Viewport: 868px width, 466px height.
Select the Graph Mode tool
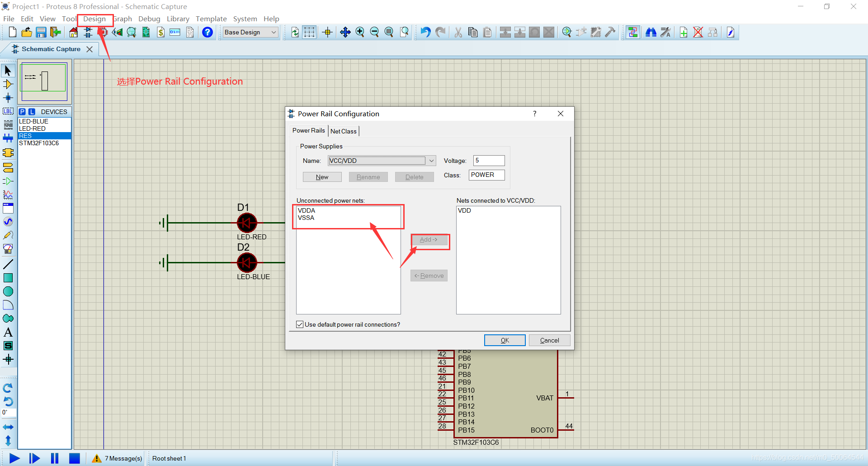[x=8, y=195]
